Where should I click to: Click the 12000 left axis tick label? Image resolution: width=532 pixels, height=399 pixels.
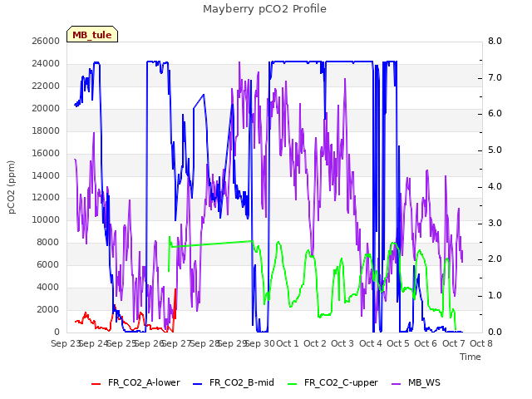point(46,198)
